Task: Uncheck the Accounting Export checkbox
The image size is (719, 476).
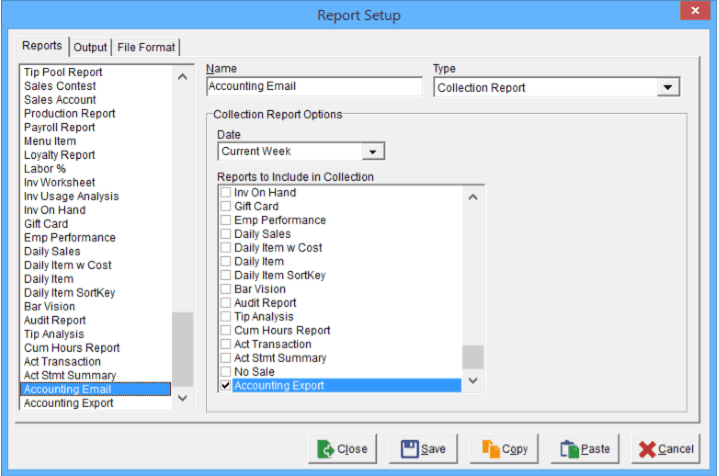Action: 226,386
